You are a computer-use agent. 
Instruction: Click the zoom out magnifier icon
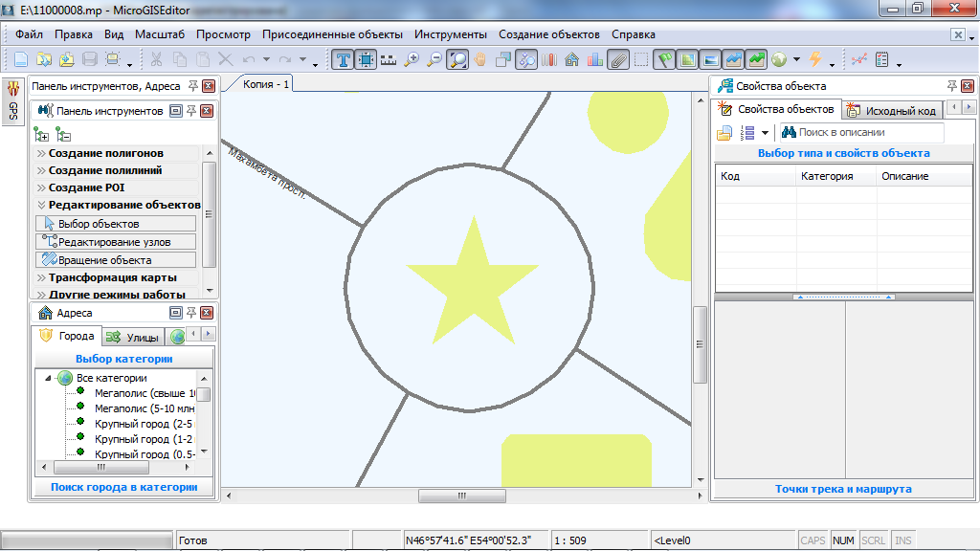434,59
